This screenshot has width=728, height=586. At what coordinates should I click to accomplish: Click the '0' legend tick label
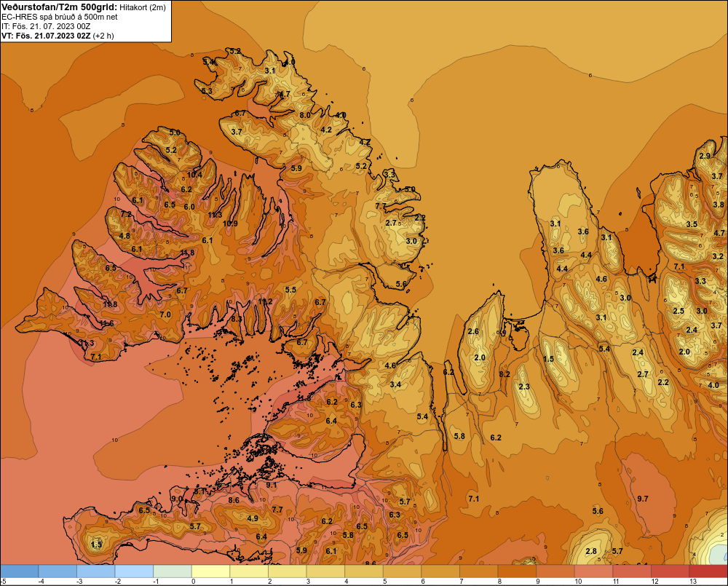194,582
